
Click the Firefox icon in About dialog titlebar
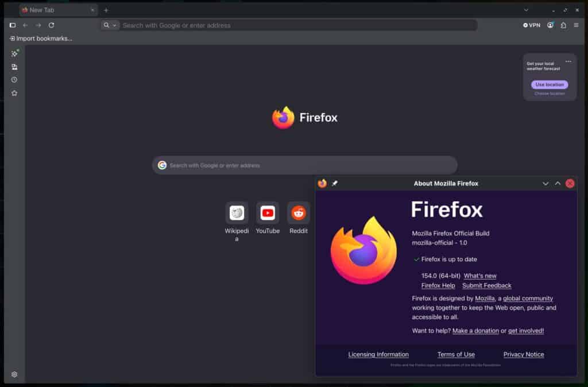(x=322, y=183)
